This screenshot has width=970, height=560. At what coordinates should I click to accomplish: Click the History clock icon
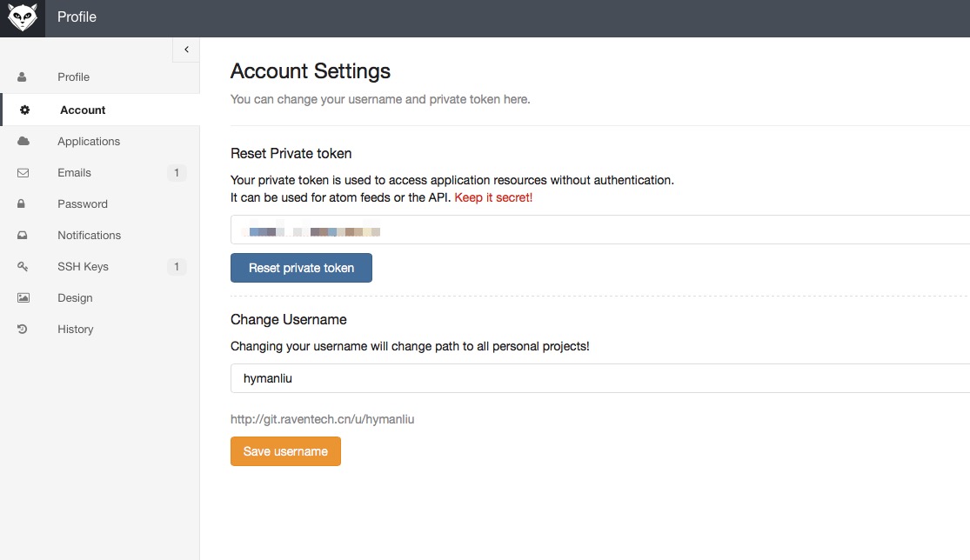23,330
